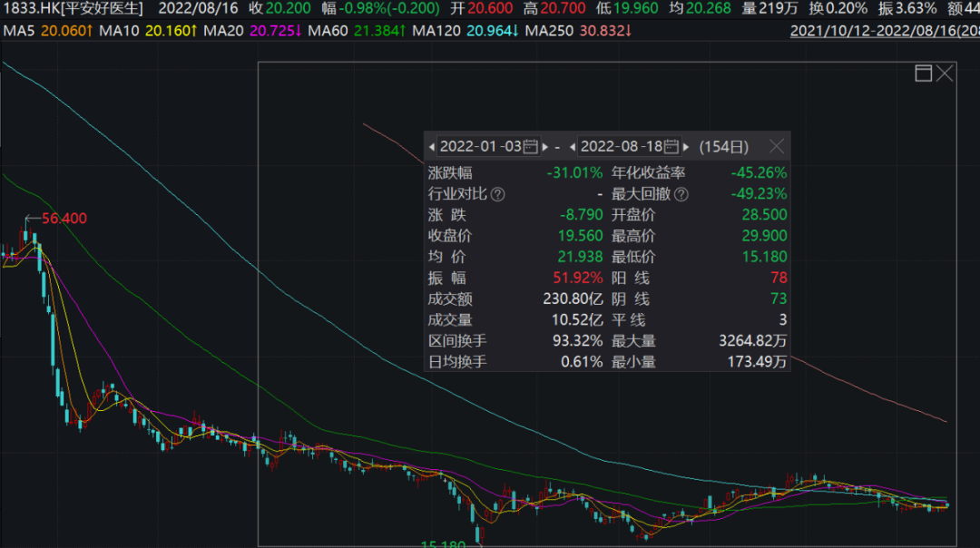The height and width of the screenshot is (548, 980).
Task: Select 最低价 value 15.180 in popup
Action: coord(764,257)
